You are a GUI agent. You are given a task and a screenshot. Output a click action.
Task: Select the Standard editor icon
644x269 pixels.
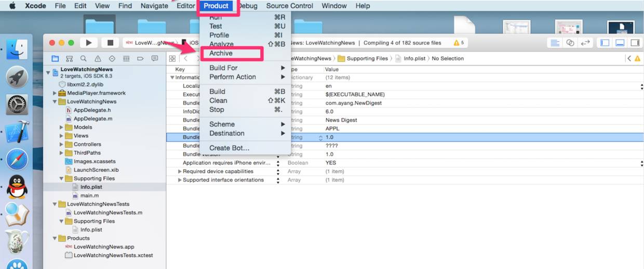[555, 43]
